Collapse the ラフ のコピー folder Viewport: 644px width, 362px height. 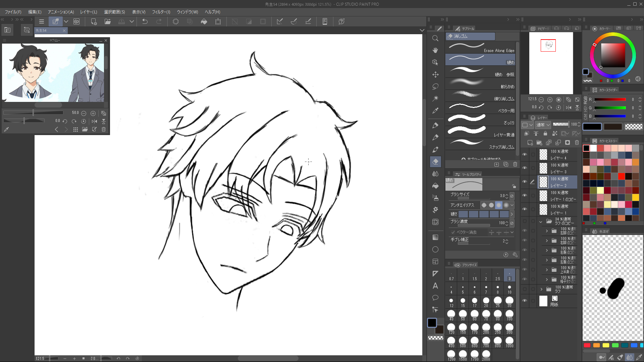pyautogui.click(x=541, y=222)
